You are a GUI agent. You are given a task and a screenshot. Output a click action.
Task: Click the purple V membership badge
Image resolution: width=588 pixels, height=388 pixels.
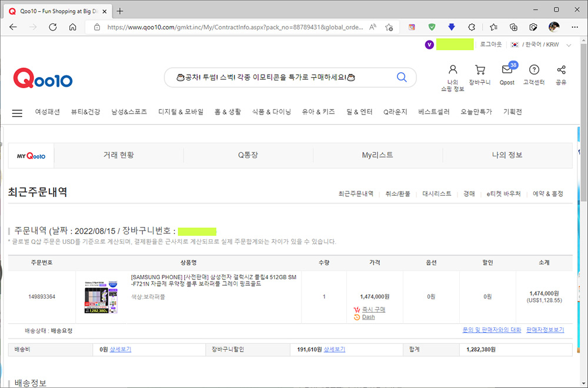(x=429, y=45)
